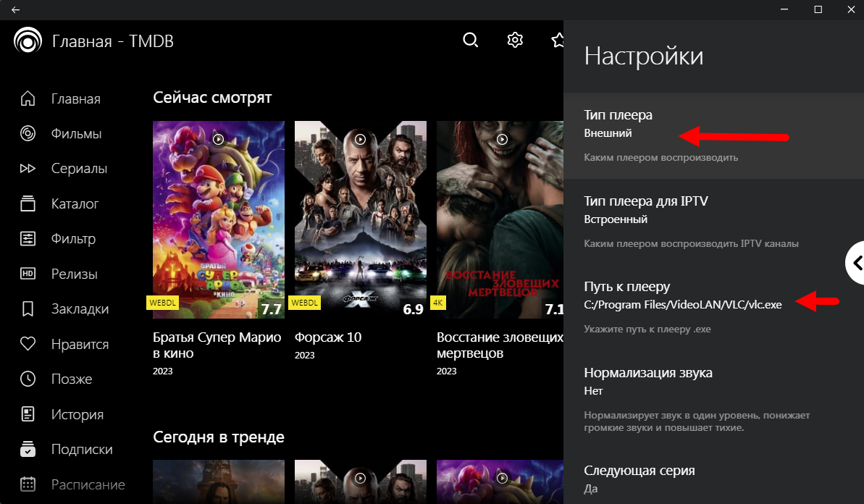The width and height of the screenshot is (864, 504).
Task: Close the application window
Action: 851,10
